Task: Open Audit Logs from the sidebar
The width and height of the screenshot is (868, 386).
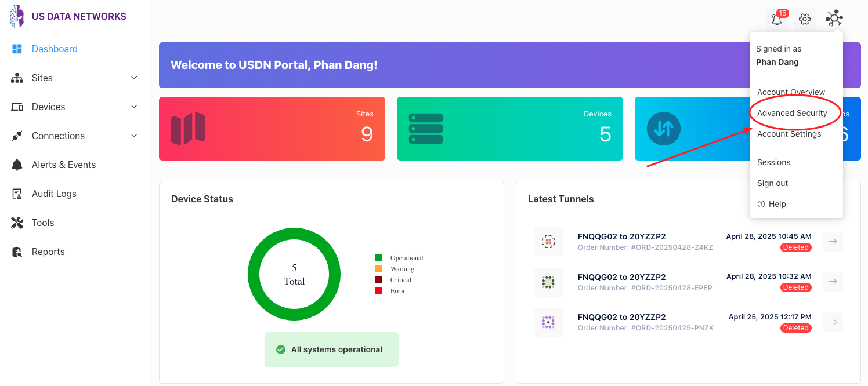Action: tap(54, 194)
